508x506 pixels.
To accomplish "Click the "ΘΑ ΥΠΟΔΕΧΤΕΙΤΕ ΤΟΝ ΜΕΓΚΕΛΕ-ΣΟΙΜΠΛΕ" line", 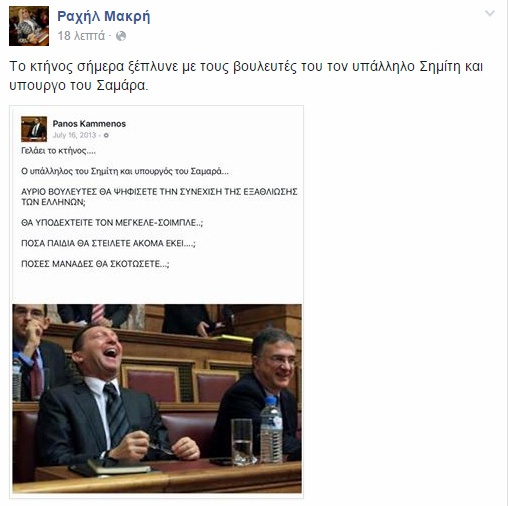I will tap(112, 223).
